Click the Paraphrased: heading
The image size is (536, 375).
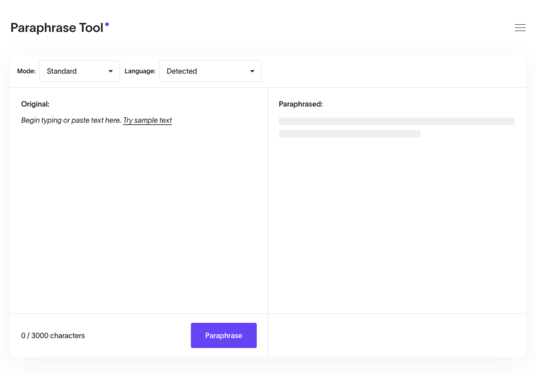click(300, 104)
